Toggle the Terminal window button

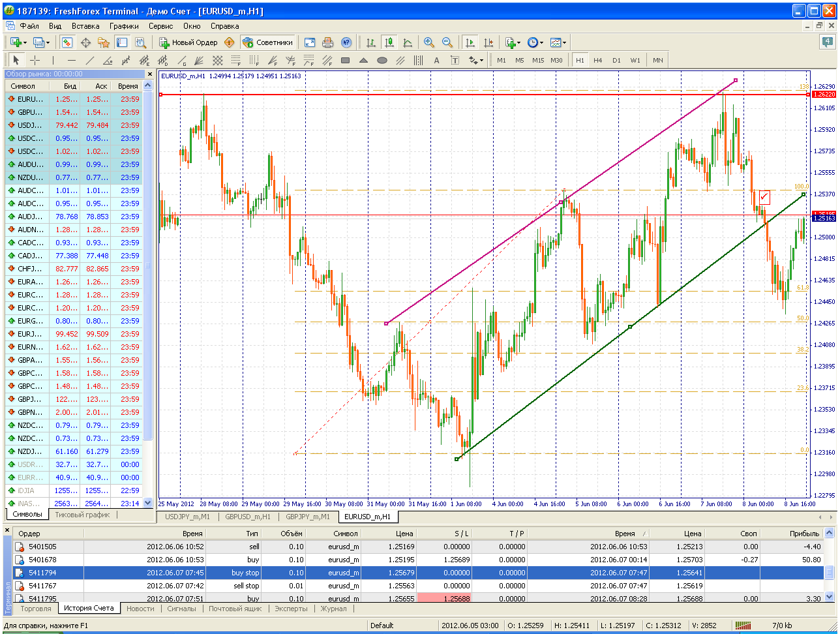(122, 42)
